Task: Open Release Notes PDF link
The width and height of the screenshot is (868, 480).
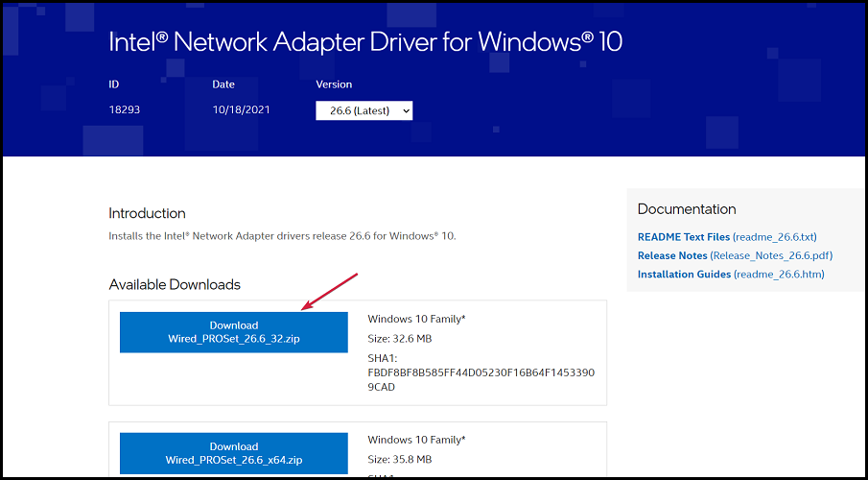Action: [735, 255]
